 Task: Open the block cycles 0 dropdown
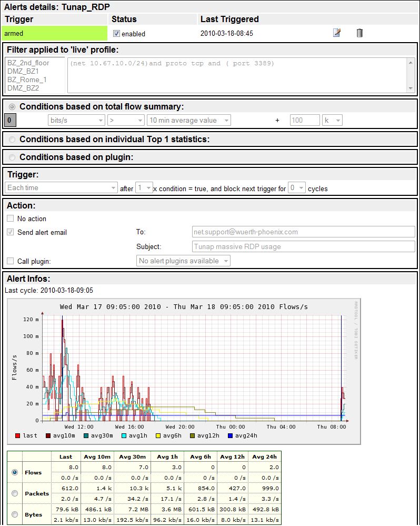pyautogui.click(x=297, y=187)
